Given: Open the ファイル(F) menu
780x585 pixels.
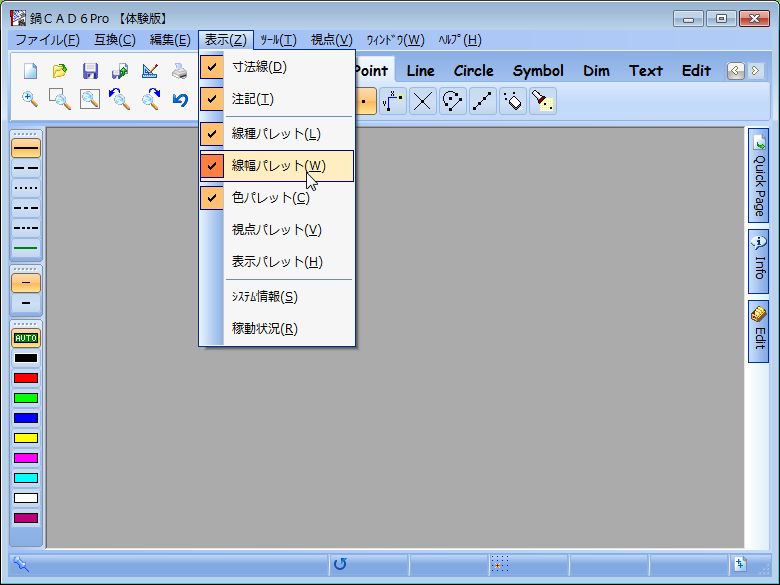Looking at the screenshot, I should [x=48, y=40].
